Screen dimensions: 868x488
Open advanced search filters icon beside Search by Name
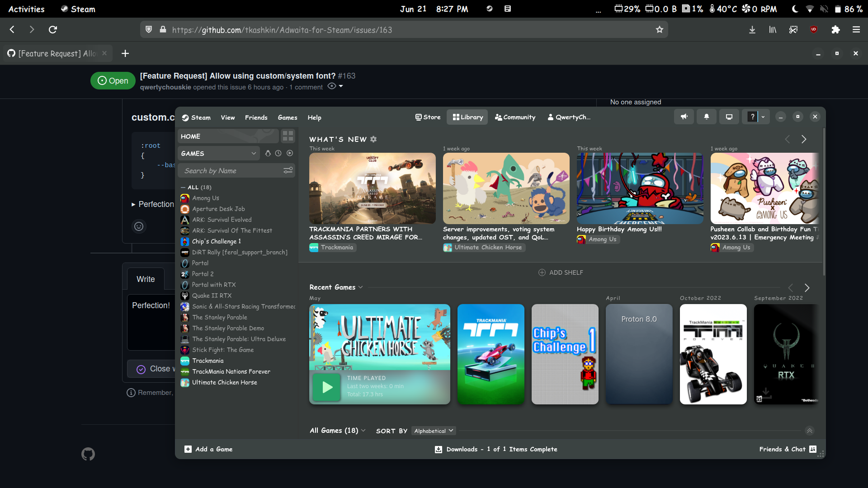(x=288, y=170)
